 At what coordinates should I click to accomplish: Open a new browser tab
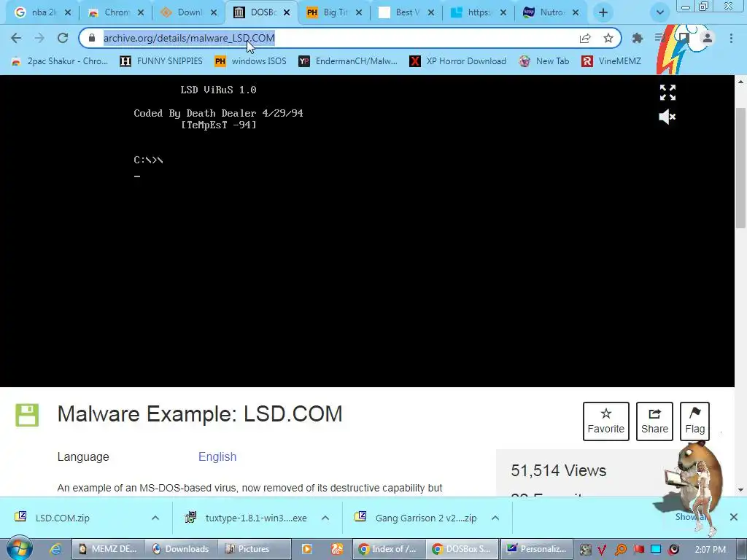pos(603,12)
